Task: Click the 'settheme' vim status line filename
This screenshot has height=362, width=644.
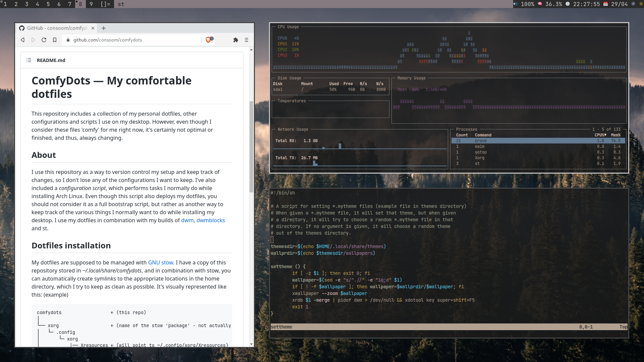Action: point(281,327)
